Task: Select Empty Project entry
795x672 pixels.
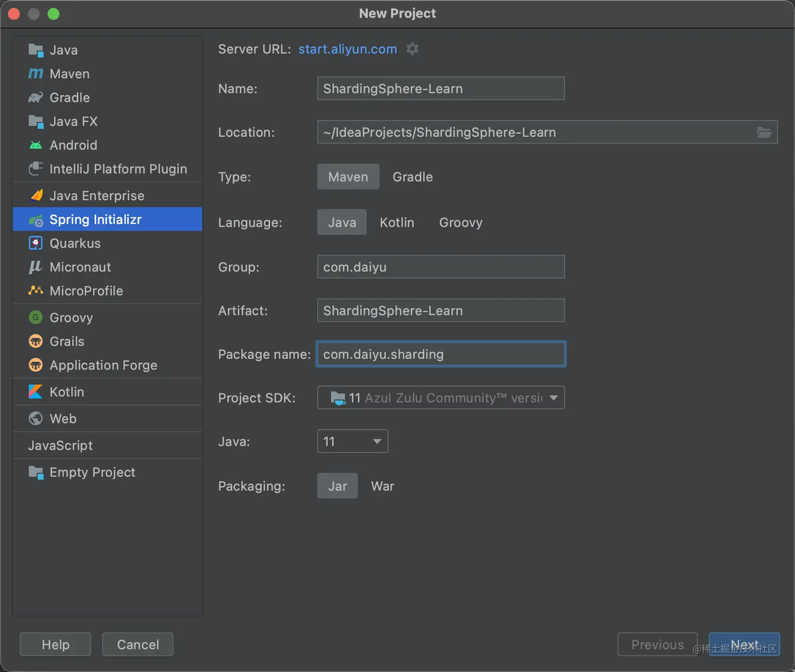Action: click(107, 472)
